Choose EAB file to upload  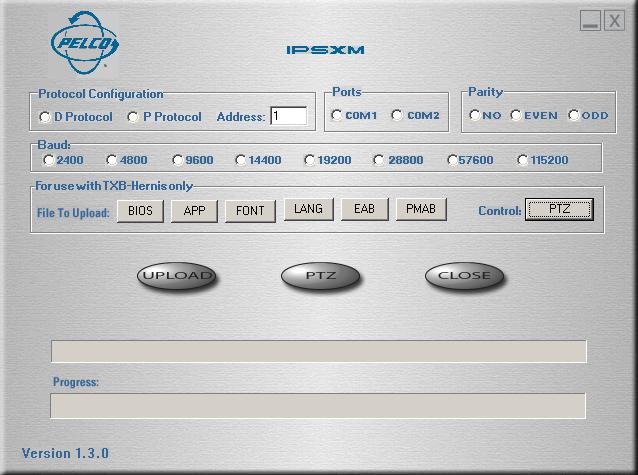365,209
